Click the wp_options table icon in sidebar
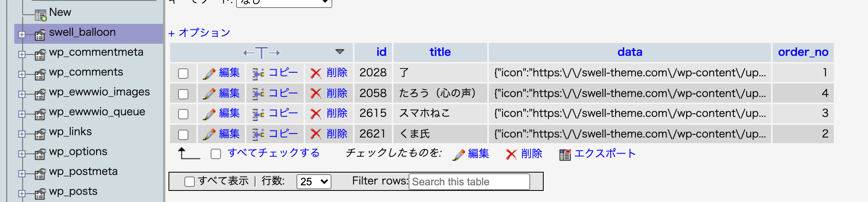The image size is (868, 202). (40, 153)
